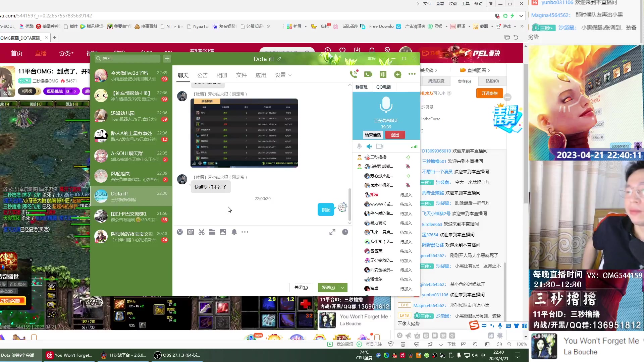Toggle the speaking indicator for 三秒撸撸

coord(408,157)
